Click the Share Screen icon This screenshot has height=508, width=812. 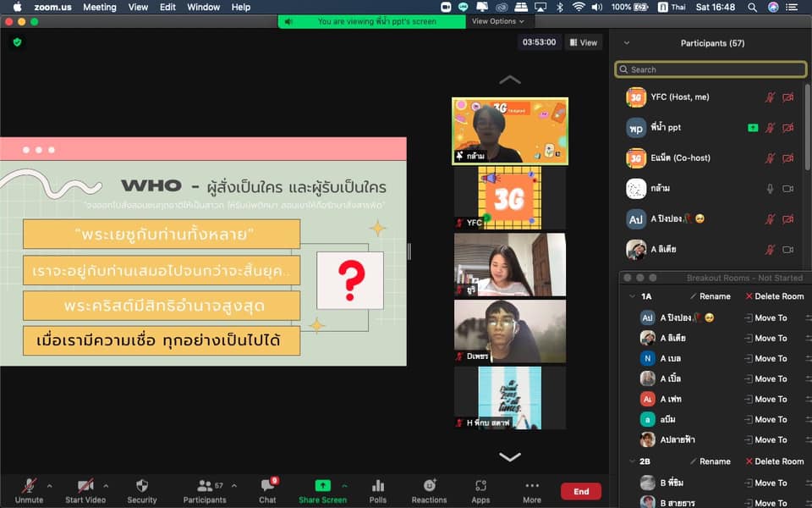[322, 486]
